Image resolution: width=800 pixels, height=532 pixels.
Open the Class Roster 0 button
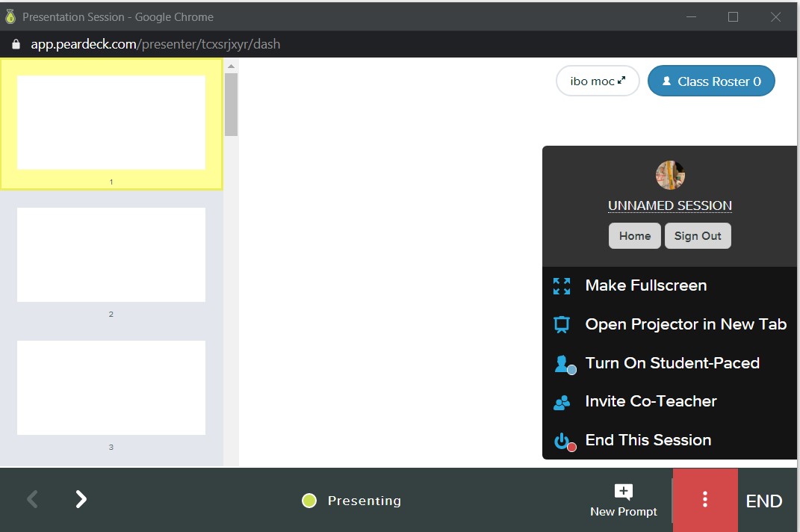[x=711, y=81]
